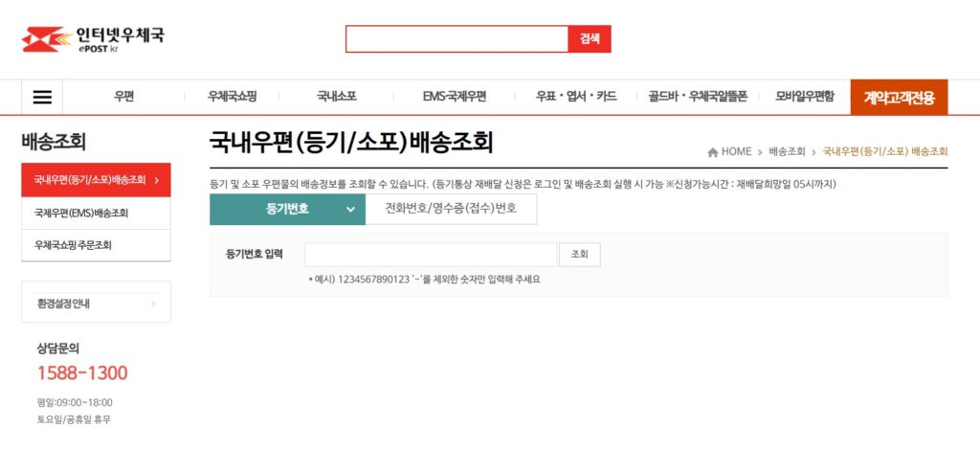Click the 등기번호 입력 label
The height and width of the screenshot is (473, 980).
255,254
